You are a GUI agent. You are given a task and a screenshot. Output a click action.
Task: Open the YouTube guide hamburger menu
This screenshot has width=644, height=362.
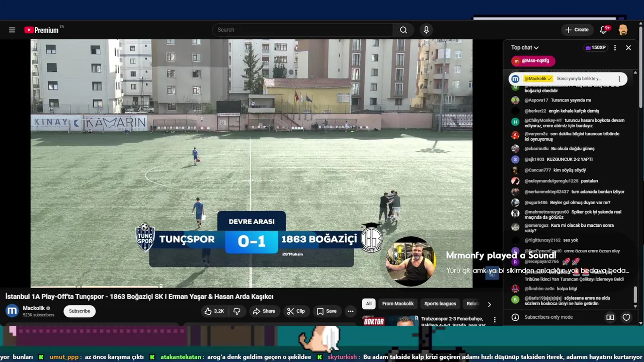click(12, 30)
